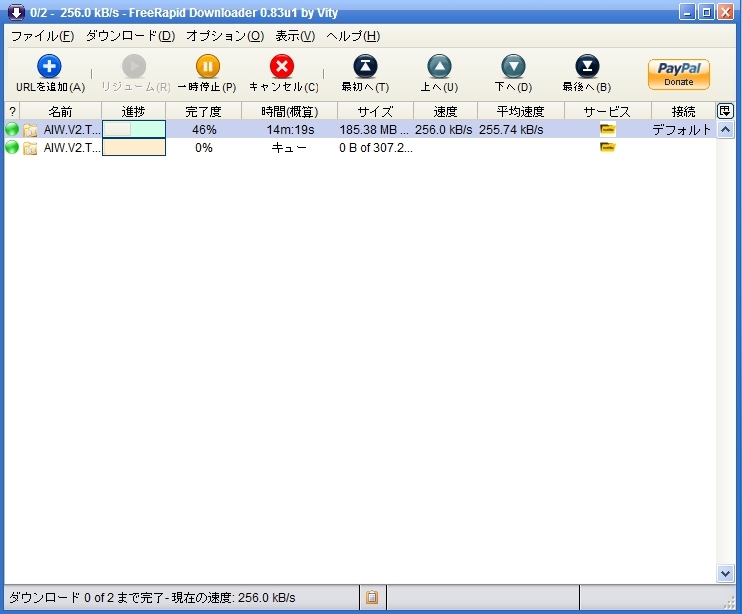Move the download to the top of the queue
742x614 pixels.
click(365, 66)
